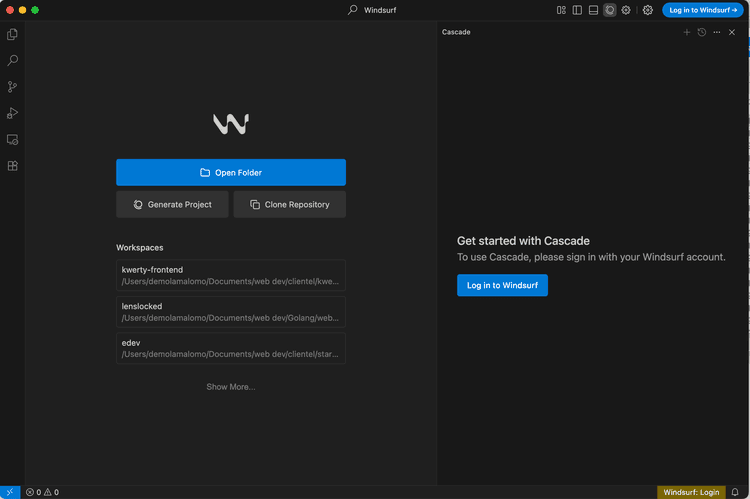Open the Extensions view
The image size is (750, 499).
[12, 166]
